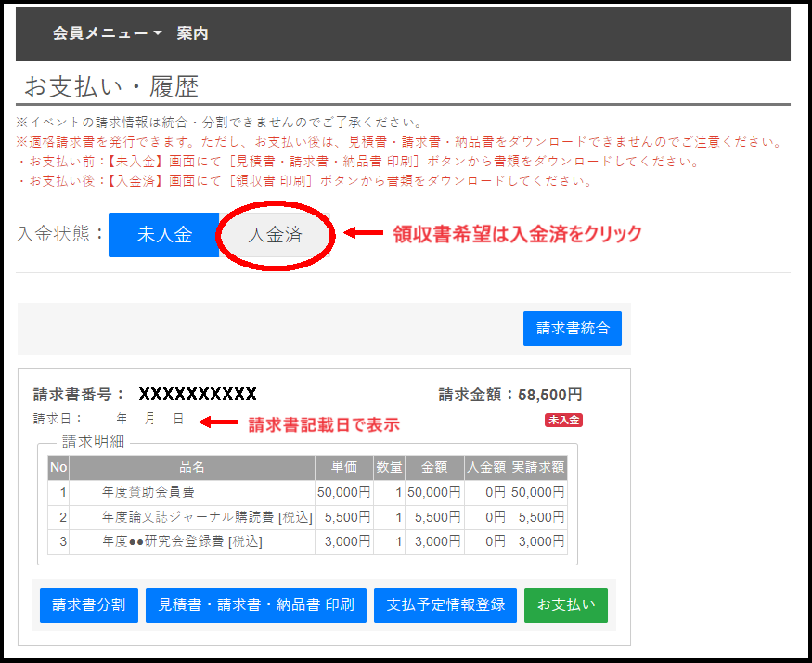Select the 未入金 payment status filter
This screenshot has height=663, width=812.
tap(163, 235)
